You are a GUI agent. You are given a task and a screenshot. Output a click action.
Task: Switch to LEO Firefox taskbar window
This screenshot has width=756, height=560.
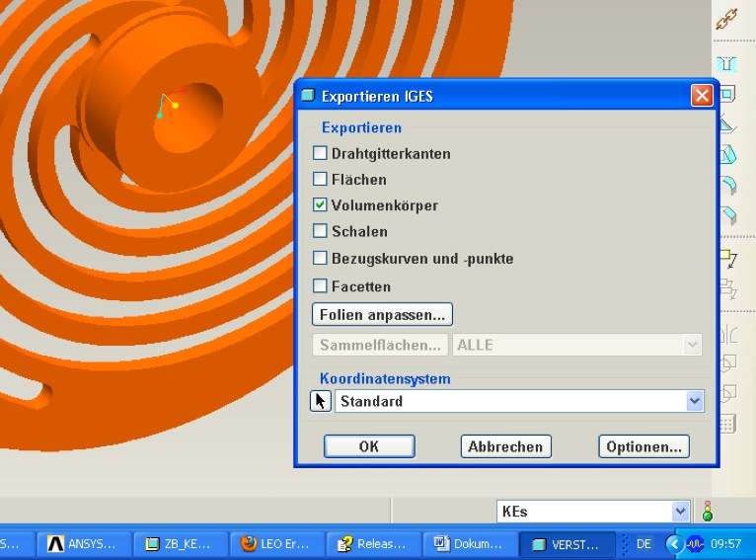coord(277,544)
